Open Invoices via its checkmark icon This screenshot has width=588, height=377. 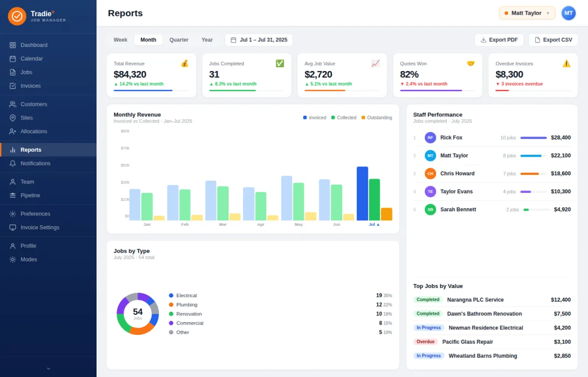(x=13, y=86)
